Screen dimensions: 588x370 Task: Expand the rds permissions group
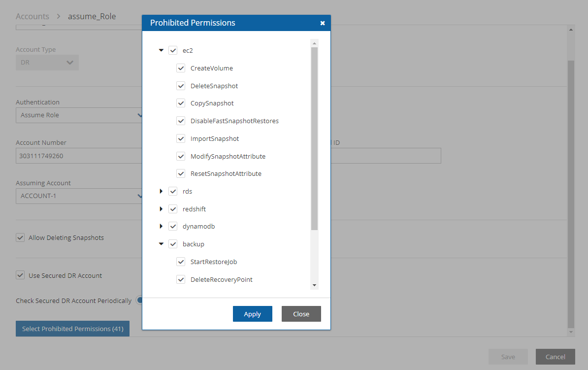161,191
